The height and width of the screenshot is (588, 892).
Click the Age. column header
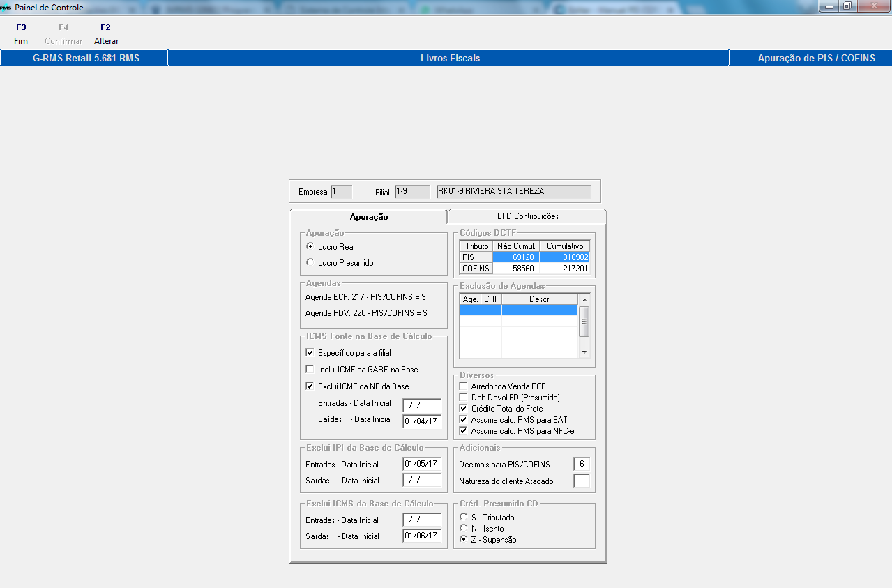click(x=471, y=299)
